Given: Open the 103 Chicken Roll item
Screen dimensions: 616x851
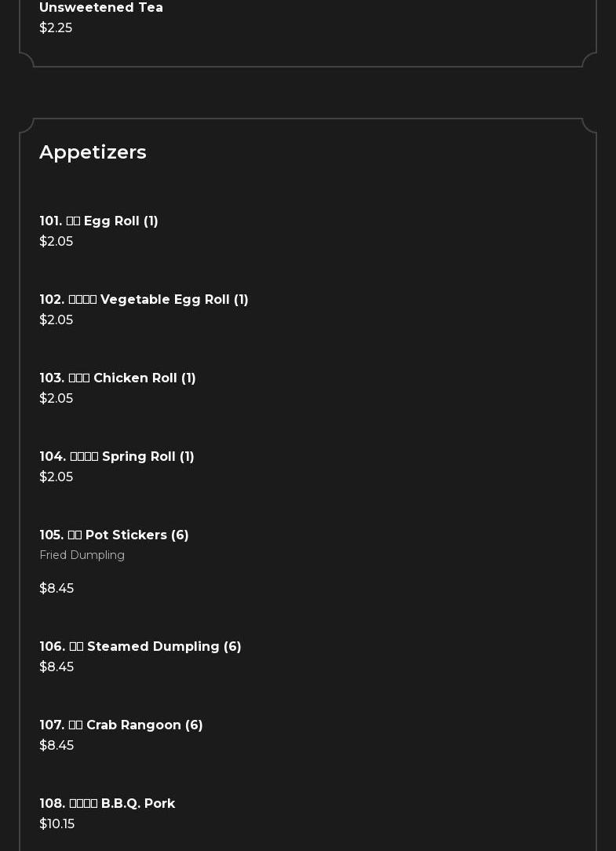Looking at the screenshot, I should coord(118,378).
